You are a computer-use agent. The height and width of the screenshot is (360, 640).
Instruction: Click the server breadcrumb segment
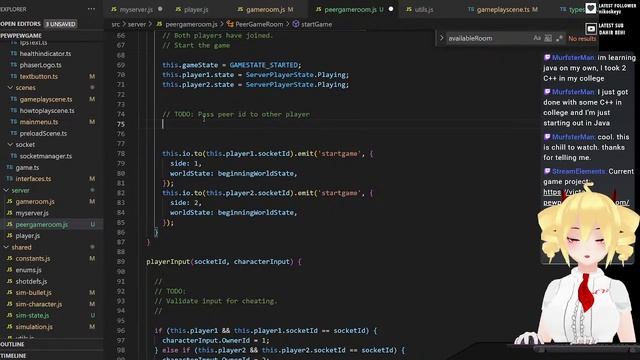(137, 24)
